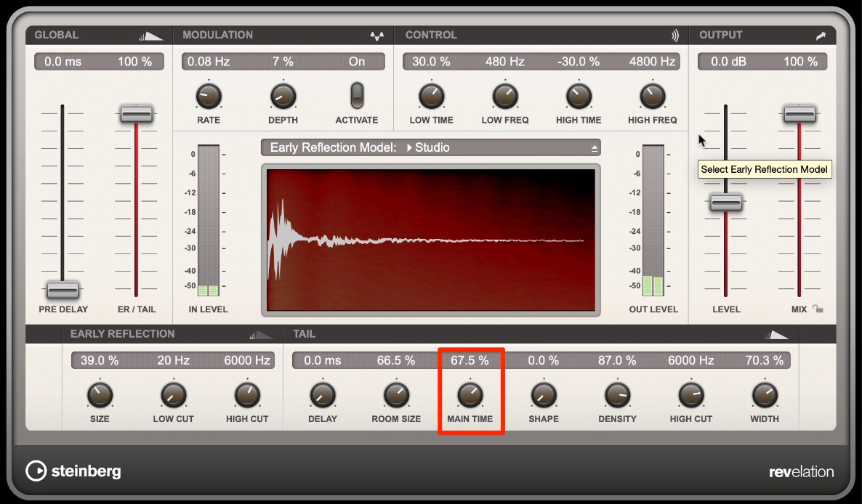Click the 7 % depth value

click(x=283, y=62)
